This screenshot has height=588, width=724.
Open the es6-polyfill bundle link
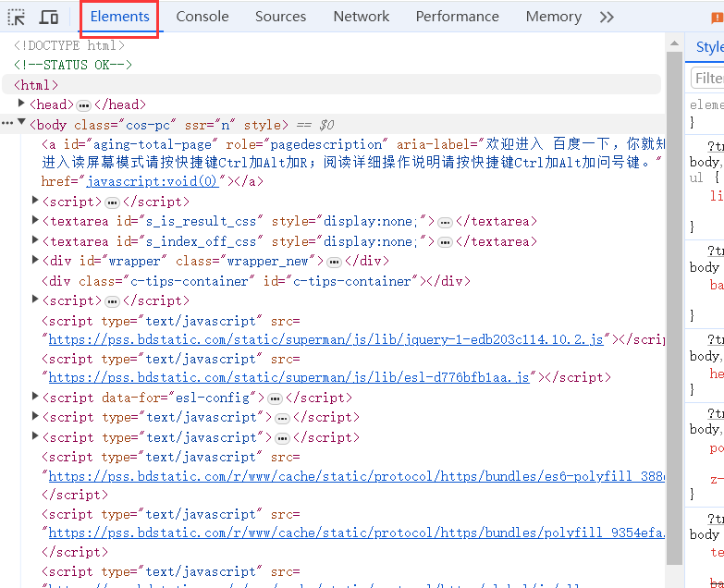tap(357, 476)
